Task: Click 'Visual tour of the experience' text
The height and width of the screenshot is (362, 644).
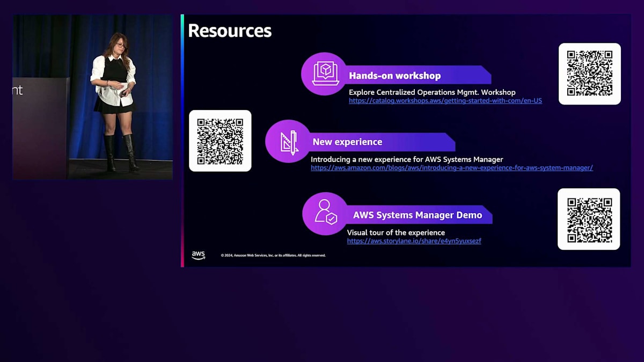Action: pos(396,233)
